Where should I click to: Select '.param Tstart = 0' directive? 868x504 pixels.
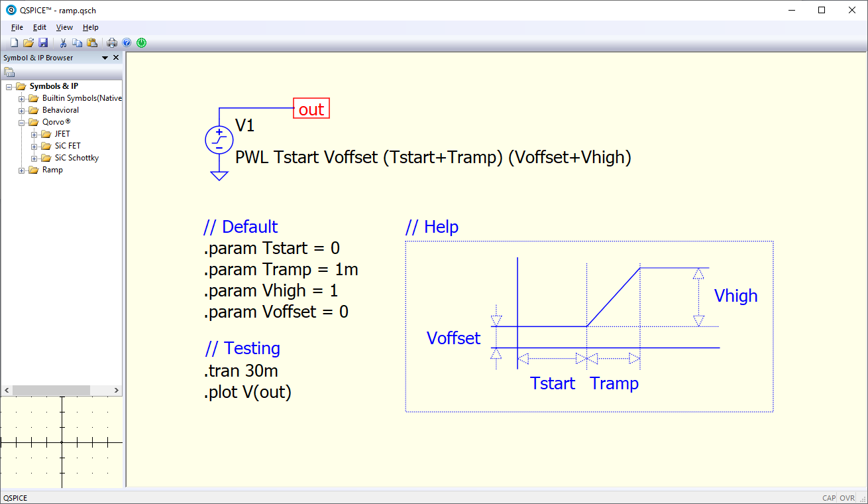[x=272, y=248]
